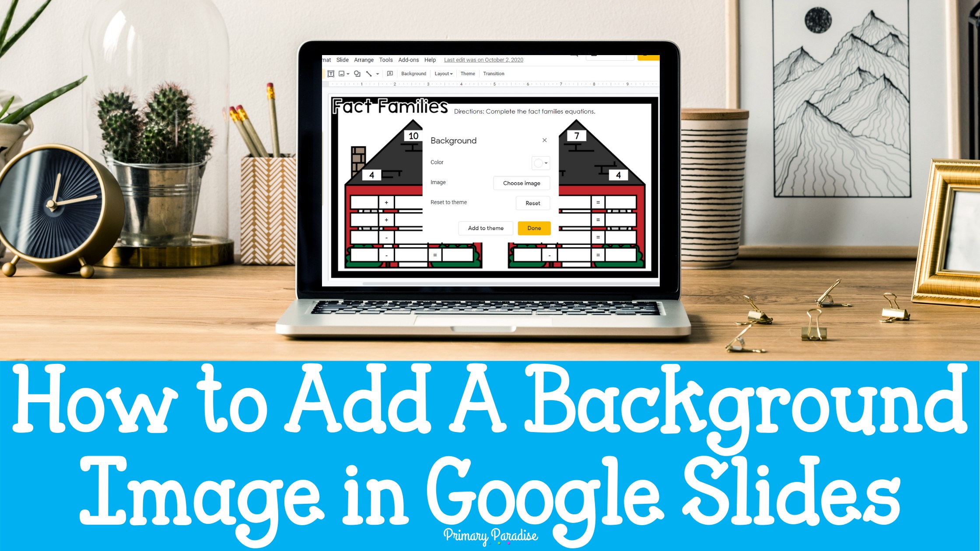Click the Help menu in menubar
Screen dimensions: 980x551
pyautogui.click(x=428, y=60)
